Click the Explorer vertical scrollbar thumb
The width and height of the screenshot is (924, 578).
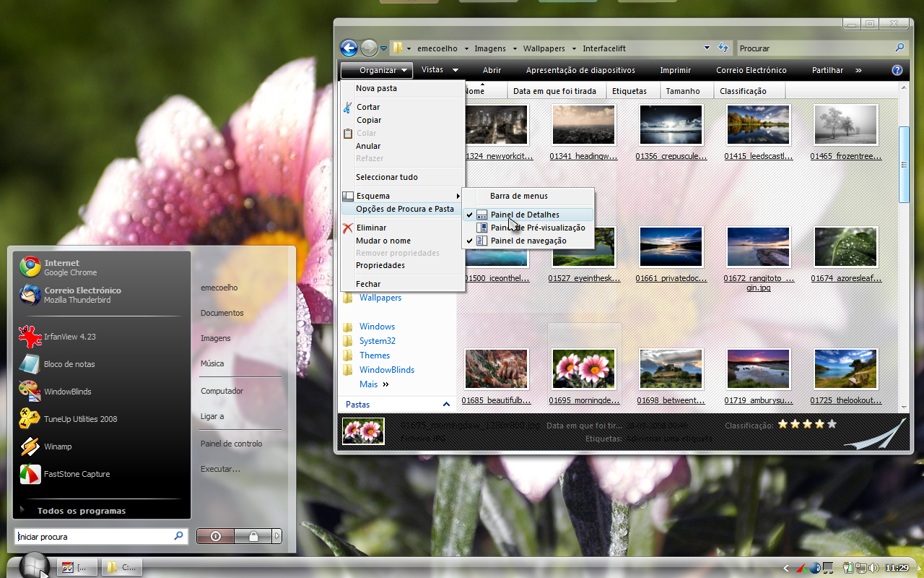[x=904, y=165]
